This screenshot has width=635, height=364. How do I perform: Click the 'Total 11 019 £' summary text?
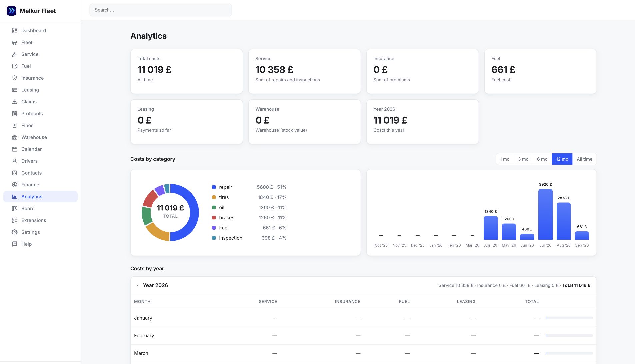point(576,285)
